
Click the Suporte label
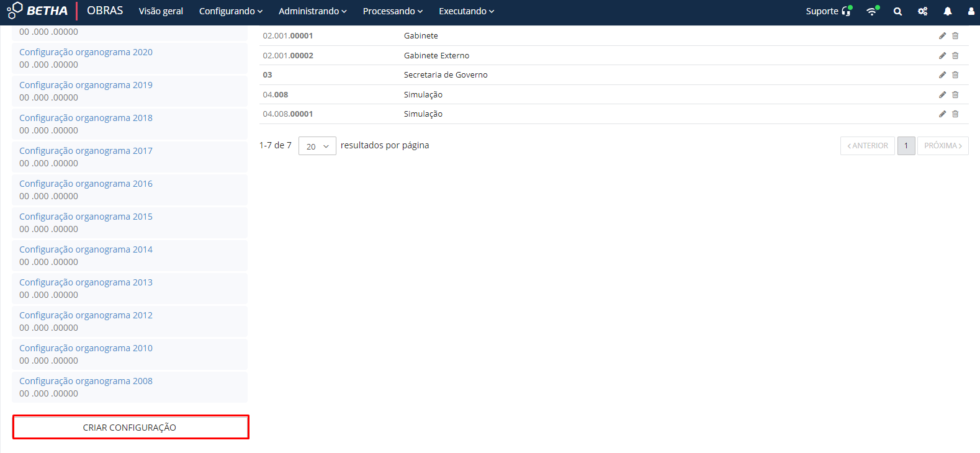coord(822,11)
